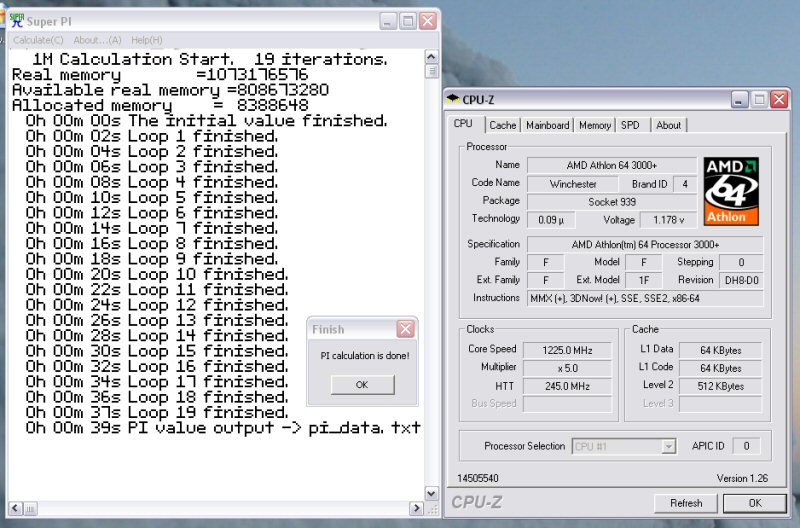Click the Ext. Model value 1F
Viewport: 800px width, 528px height.
click(644, 280)
